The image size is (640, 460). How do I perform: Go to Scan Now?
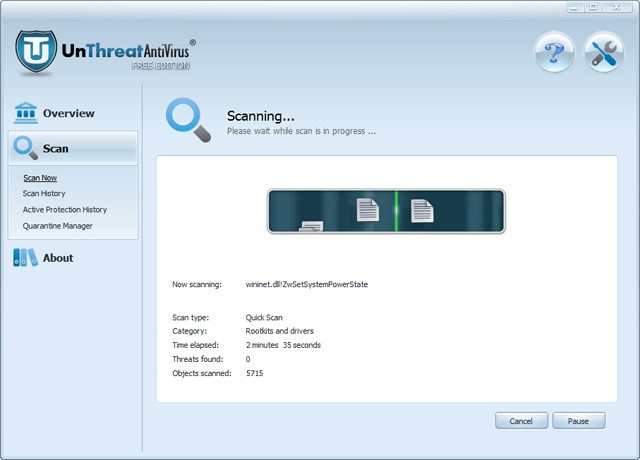[x=40, y=178]
